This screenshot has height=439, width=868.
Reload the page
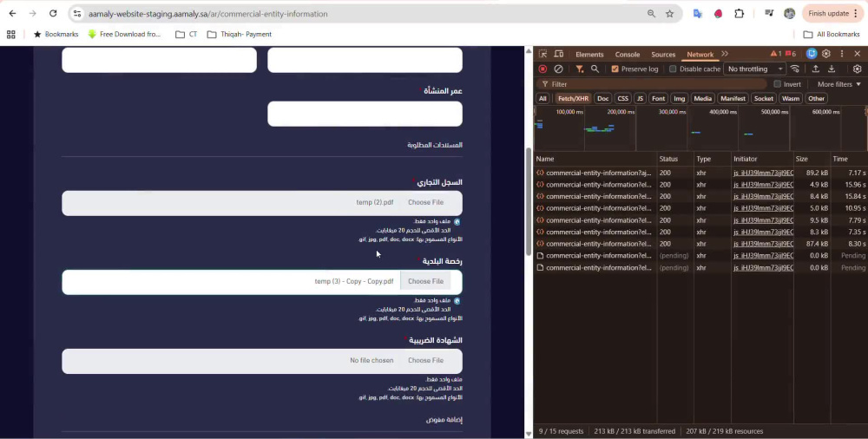pyautogui.click(x=53, y=13)
